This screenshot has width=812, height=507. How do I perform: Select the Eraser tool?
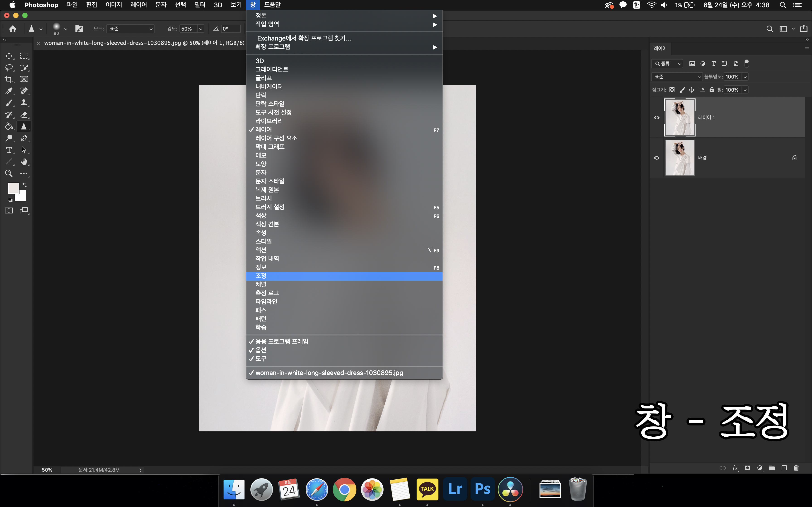(x=24, y=115)
